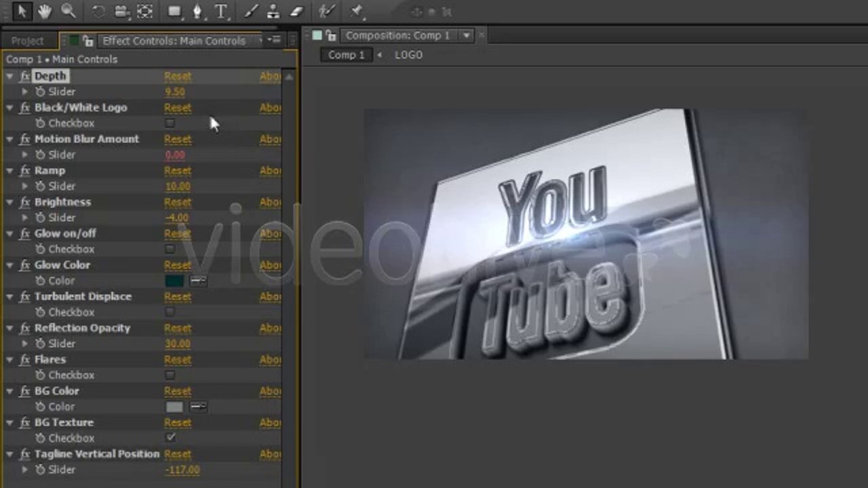The width and height of the screenshot is (868, 488).
Task: Click the Reflection Opacity Slider stopwatch
Action: [40, 344]
